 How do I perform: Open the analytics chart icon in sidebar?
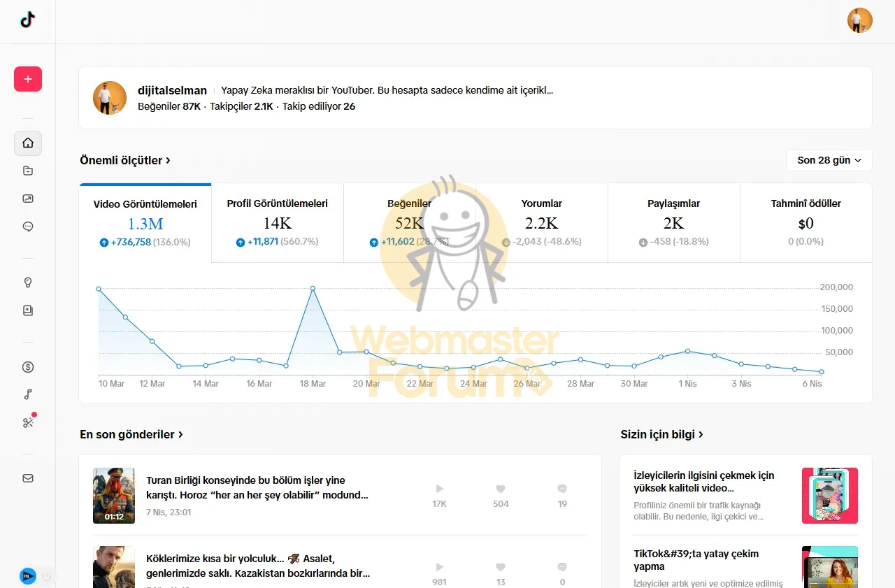click(x=28, y=199)
